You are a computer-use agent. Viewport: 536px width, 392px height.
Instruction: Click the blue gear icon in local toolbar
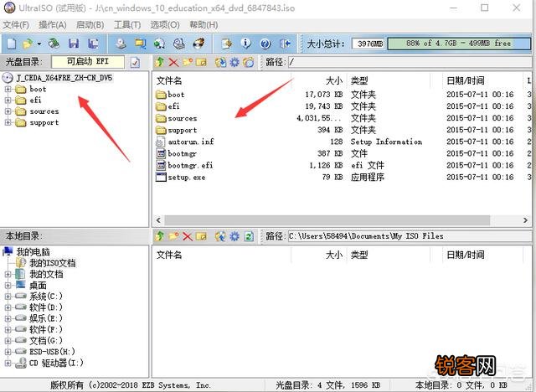pyautogui.click(x=234, y=236)
